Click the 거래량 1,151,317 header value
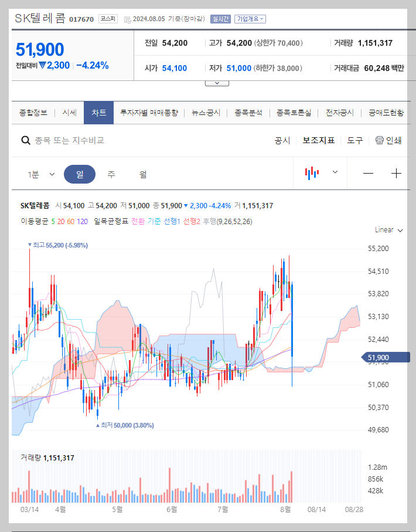This screenshot has height=532, width=416. click(375, 43)
